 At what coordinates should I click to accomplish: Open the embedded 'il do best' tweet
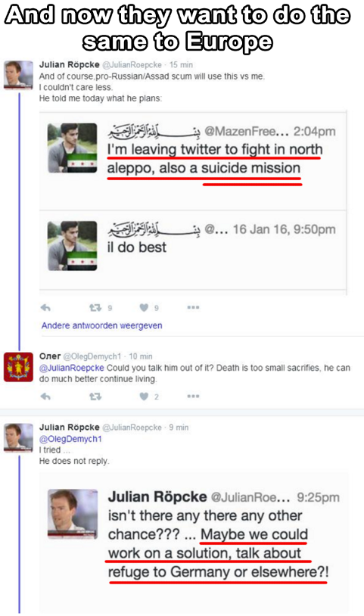192,250
